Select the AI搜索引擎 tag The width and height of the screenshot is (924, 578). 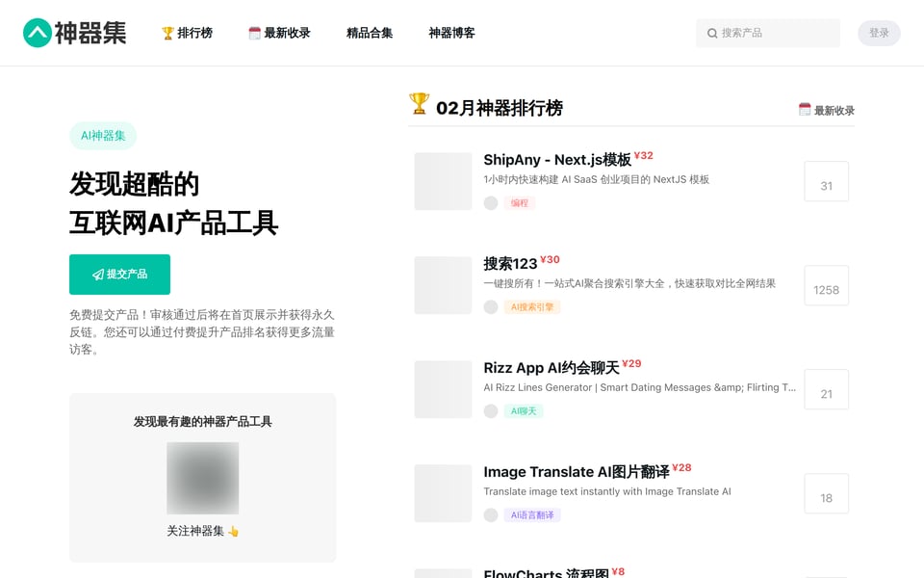532,306
